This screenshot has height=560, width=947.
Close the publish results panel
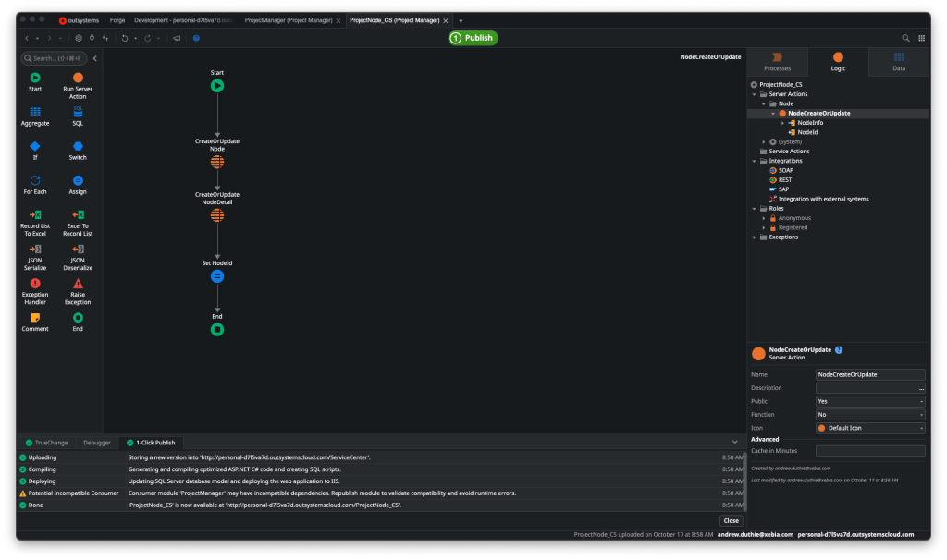pyautogui.click(x=731, y=521)
